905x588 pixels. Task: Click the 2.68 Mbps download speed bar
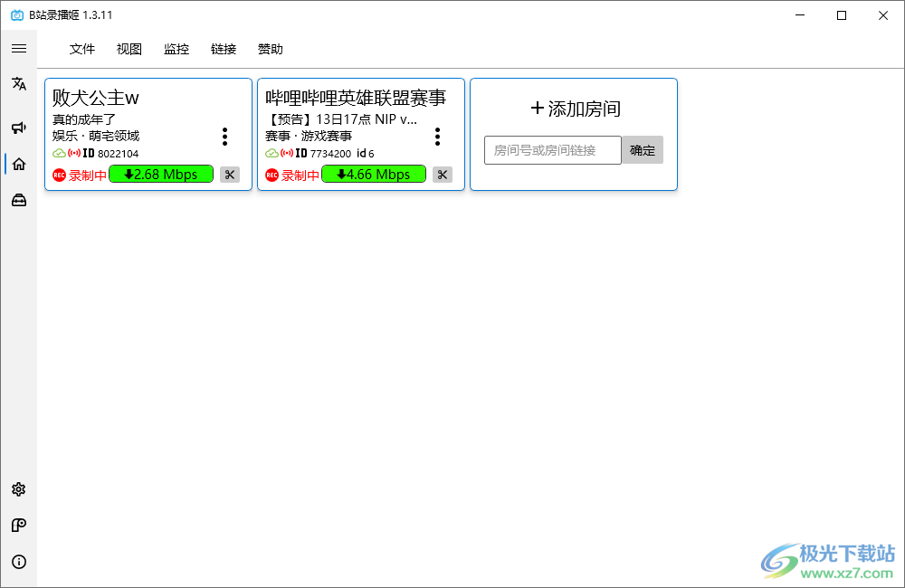[x=161, y=174]
